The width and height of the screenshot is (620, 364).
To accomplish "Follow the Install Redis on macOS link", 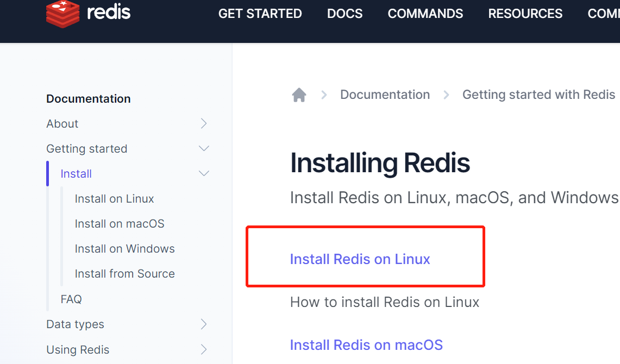I will 366,345.
